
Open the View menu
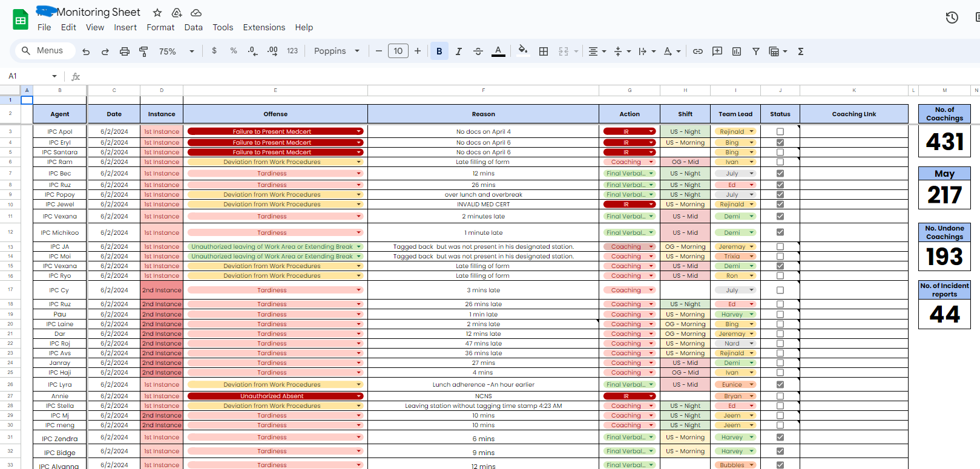95,27
